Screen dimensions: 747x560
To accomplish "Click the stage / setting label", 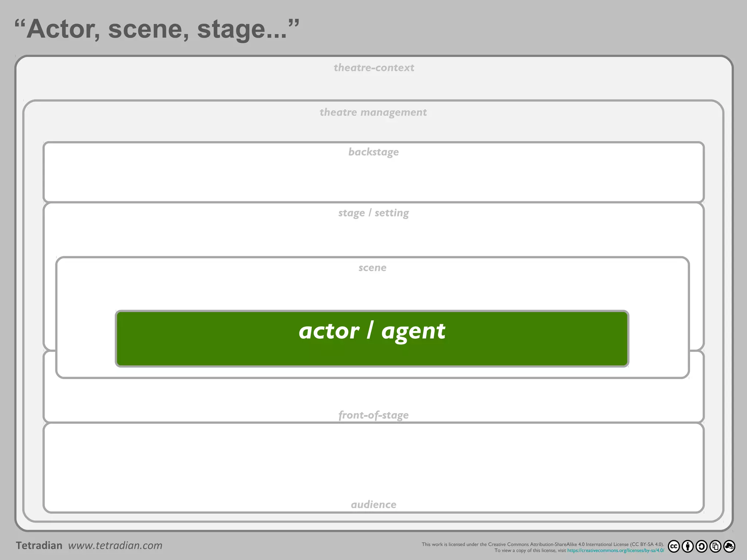I will (x=373, y=213).
